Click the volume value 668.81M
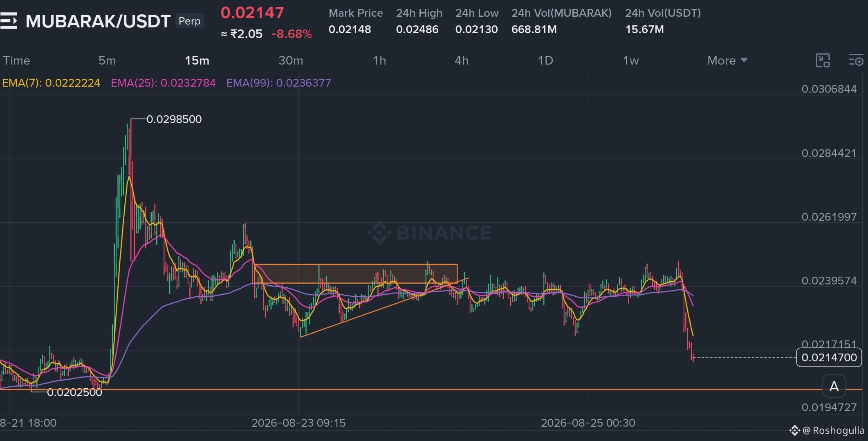 (x=534, y=29)
